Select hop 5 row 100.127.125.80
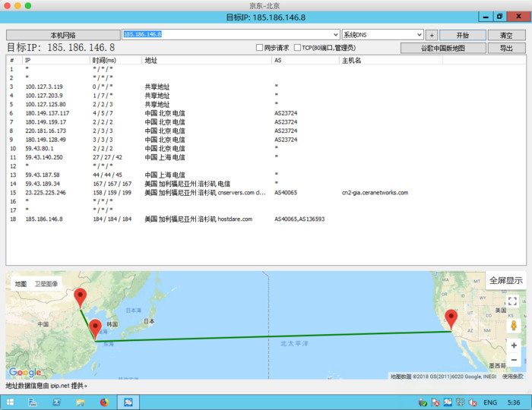Image resolution: width=532 pixels, height=410 pixels. pyautogui.click(x=266, y=104)
